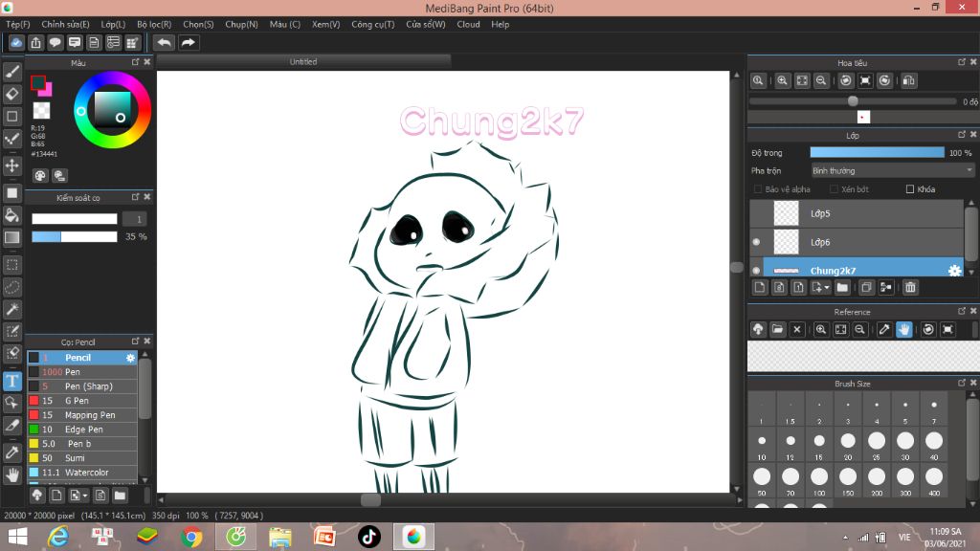Image resolution: width=980 pixels, height=551 pixels.
Task: Adjust the Độ trong opacity slider
Action: [x=877, y=152]
